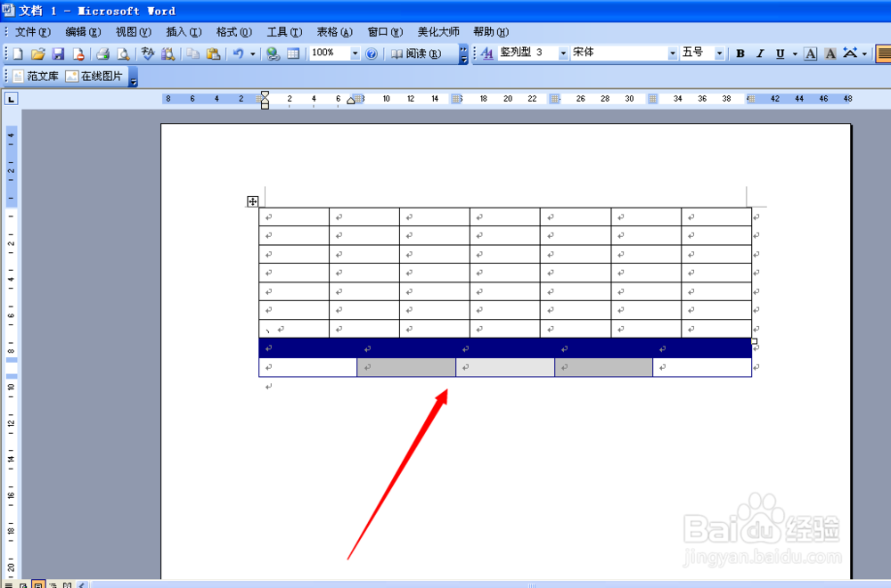Print the document using printer icon

click(x=102, y=54)
